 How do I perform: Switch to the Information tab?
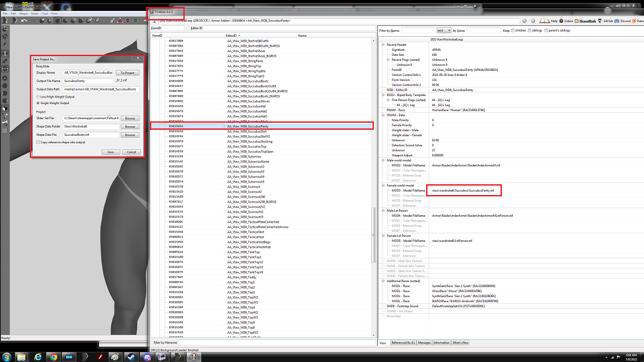click(441, 342)
